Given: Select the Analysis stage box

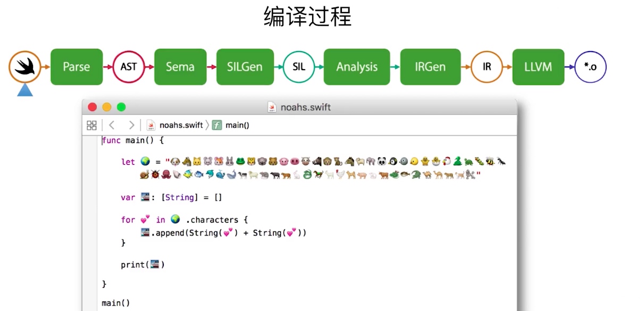Looking at the screenshot, I should point(356,67).
